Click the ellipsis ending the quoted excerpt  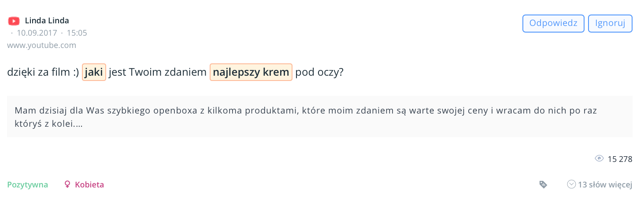coord(79,124)
